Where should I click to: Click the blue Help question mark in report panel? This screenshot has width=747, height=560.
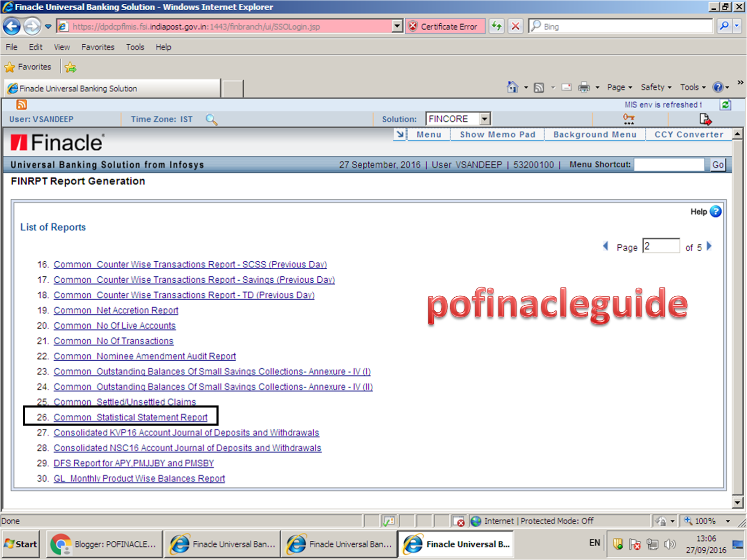tap(716, 211)
